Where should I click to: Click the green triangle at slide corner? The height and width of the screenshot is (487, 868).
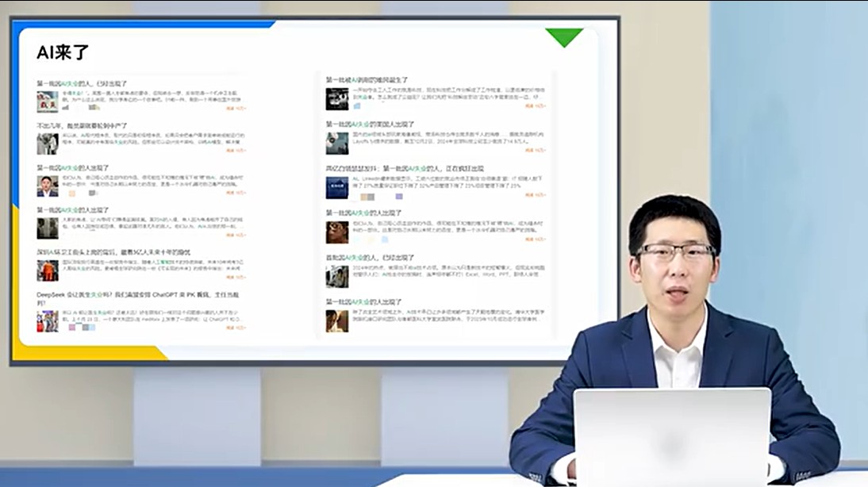[x=564, y=36]
